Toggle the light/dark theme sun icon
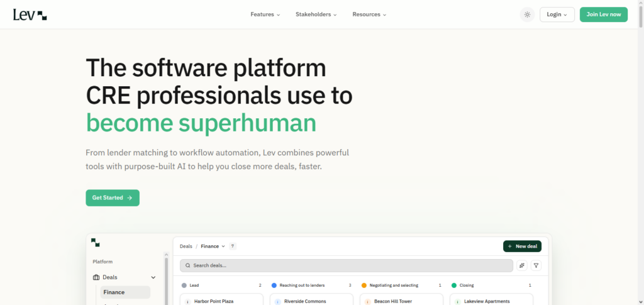 tap(527, 14)
